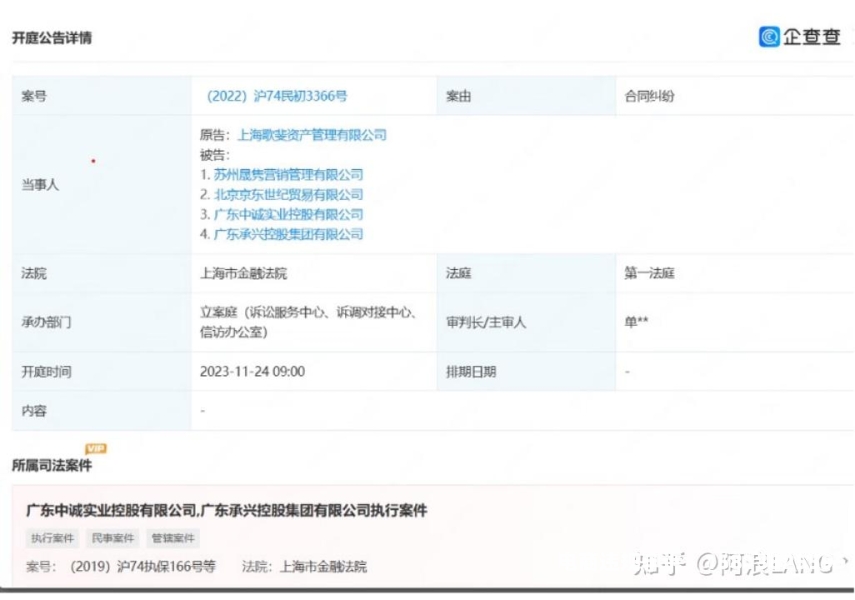Select the 管辖案件 tag
The width and height of the screenshot is (855, 600).
pyautogui.click(x=173, y=538)
